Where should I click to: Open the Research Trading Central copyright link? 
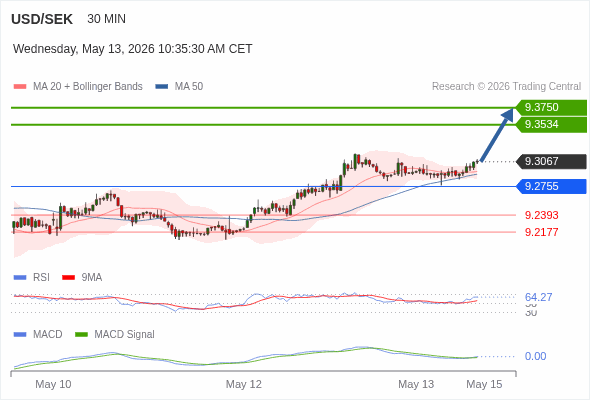click(x=506, y=87)
